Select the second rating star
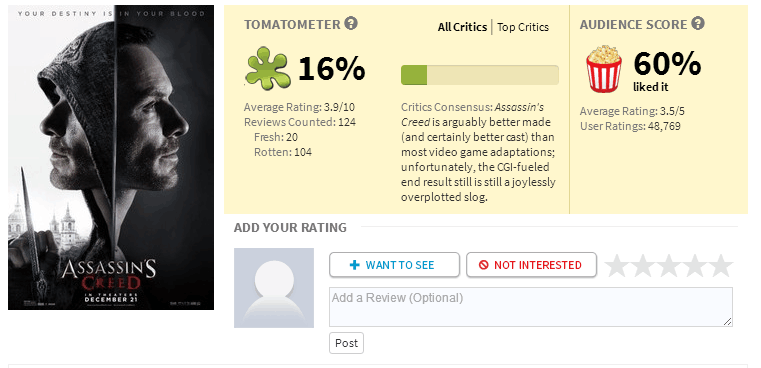The image size is (761, 368). click(643, 266)
